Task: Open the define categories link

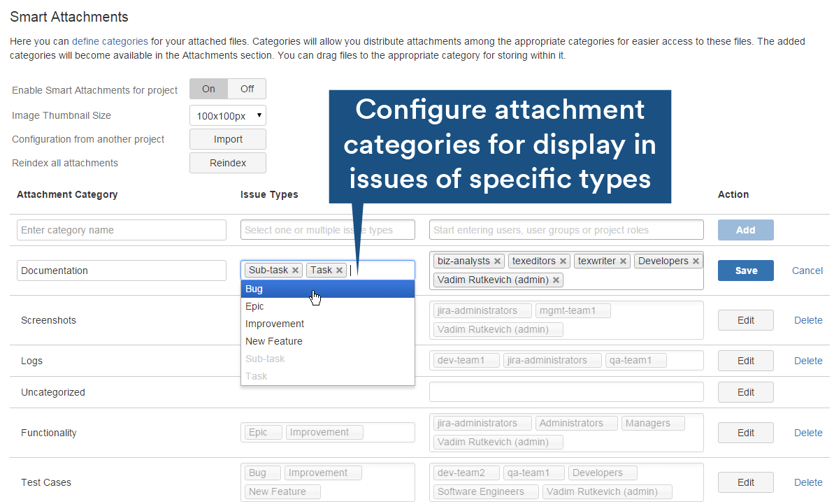Action: click(109, 41)
